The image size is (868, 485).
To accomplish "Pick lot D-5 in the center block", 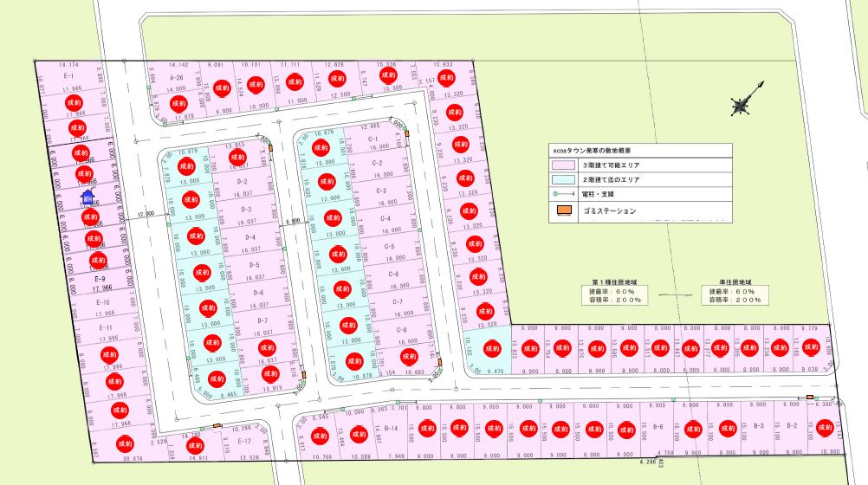I will point(254,265).
